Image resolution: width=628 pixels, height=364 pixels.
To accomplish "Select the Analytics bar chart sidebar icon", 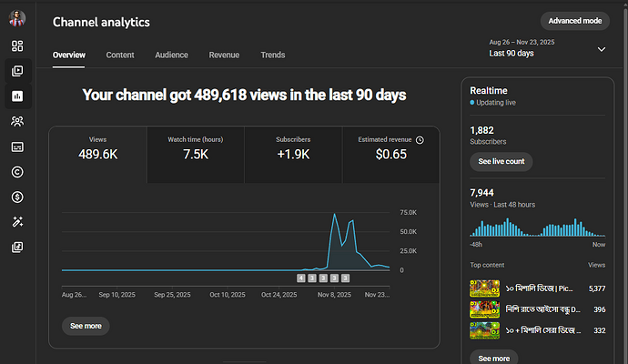I will (x=17, y=96).
